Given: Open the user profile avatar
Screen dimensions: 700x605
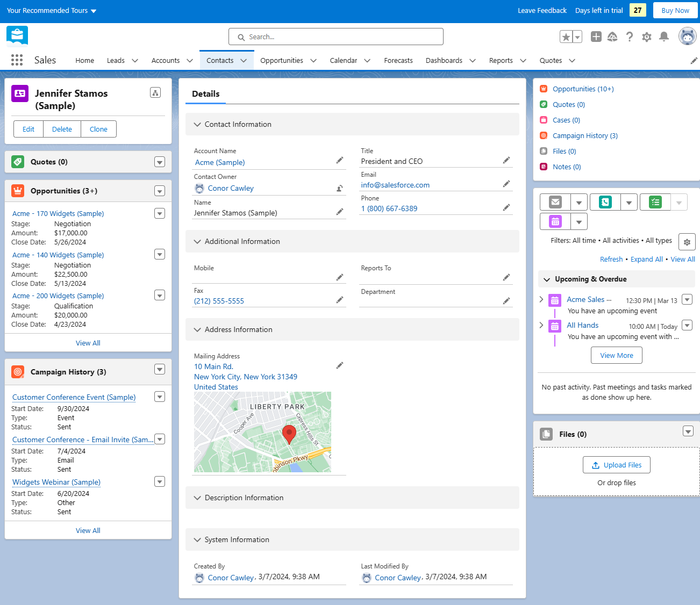Looking at the screenshot, I should tap(688, 37).
